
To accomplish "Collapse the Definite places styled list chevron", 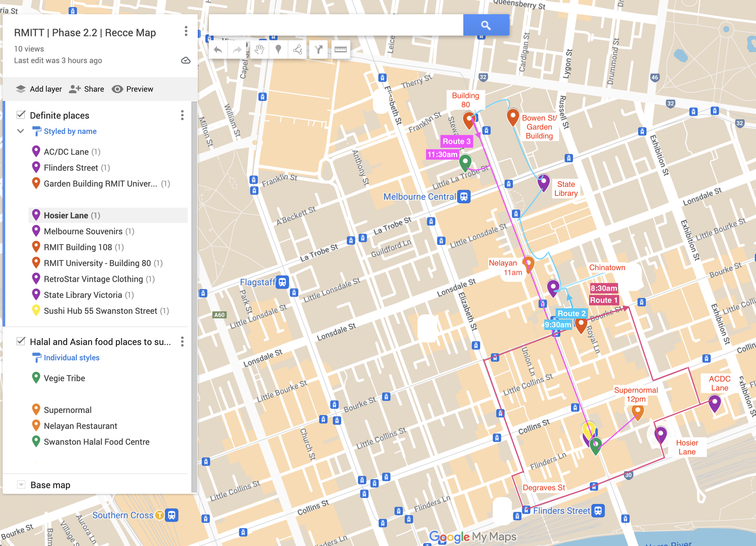I will (x=21, y=131).
